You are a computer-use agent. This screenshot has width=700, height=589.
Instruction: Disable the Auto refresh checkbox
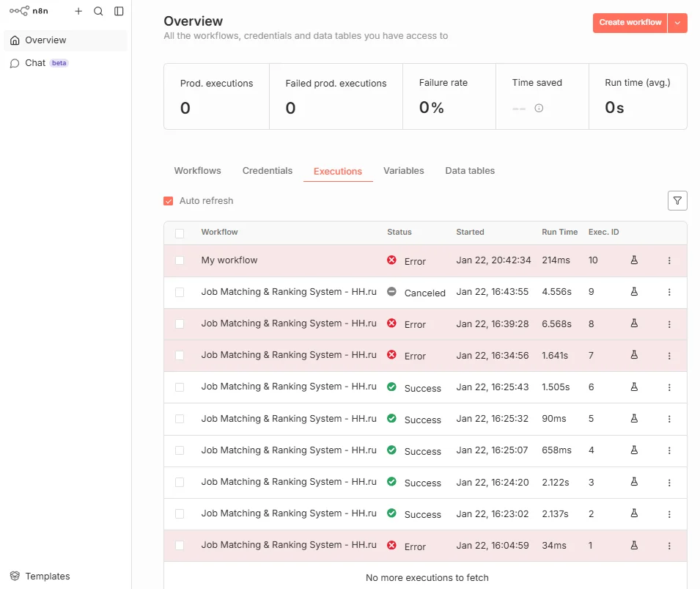(169, 201)
